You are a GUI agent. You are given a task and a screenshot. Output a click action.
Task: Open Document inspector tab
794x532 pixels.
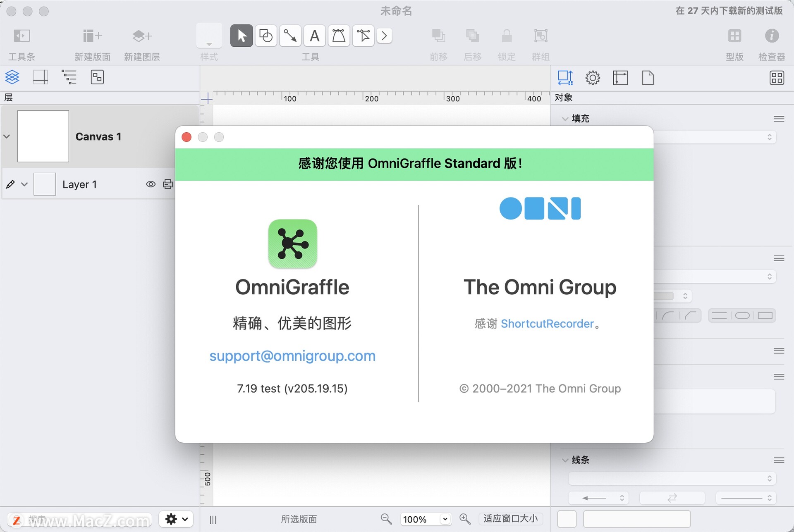pos(648,78)
